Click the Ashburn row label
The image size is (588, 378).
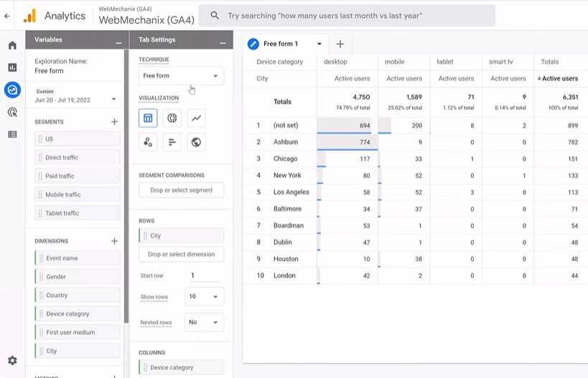click(285, 142)
